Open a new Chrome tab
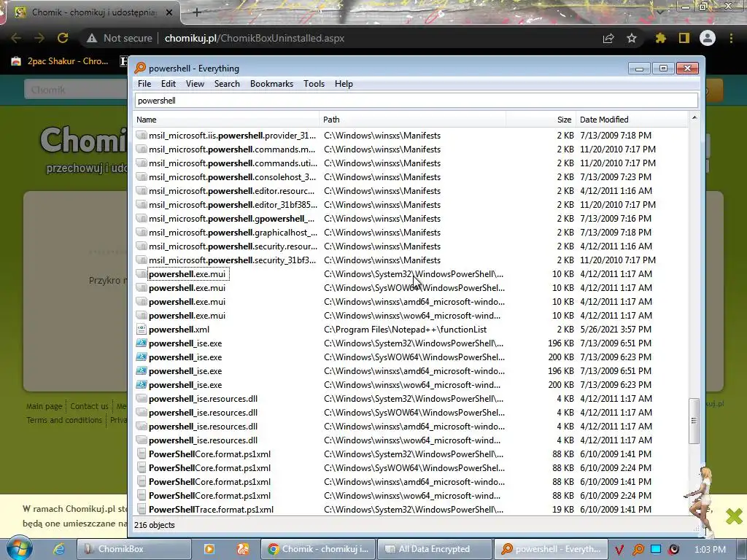 coord(197,12)
